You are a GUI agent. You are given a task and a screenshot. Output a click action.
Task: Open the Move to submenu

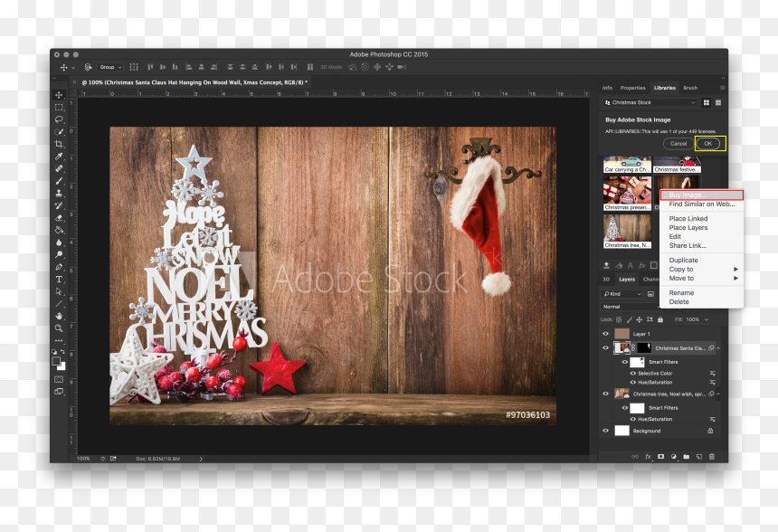pyautogui.click(x=701, y=278)
